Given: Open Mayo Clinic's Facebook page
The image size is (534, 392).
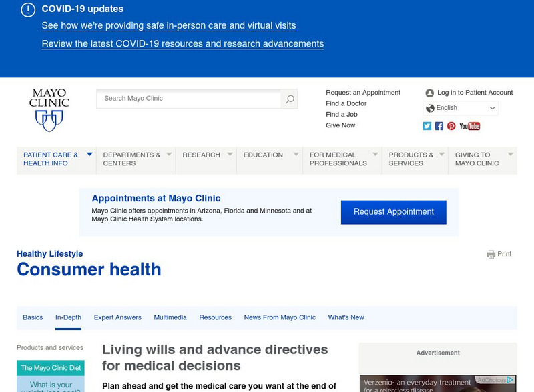Looking at the screenshot, I should 439,125.
